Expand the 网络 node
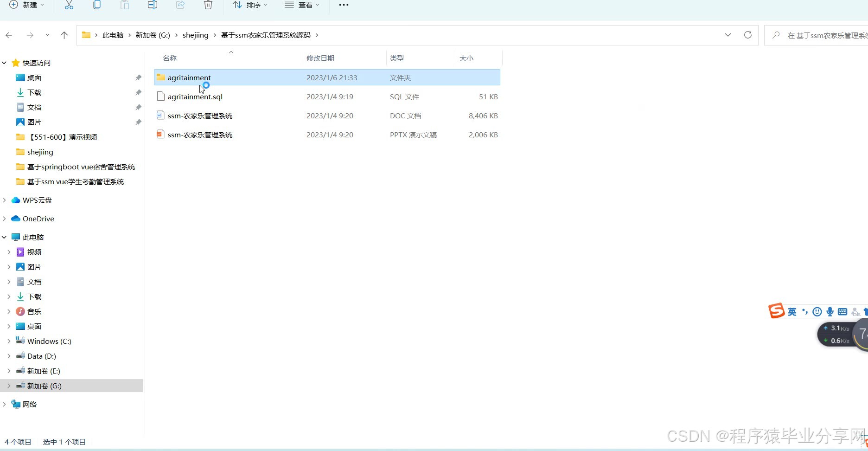868x451 pixels. tap(4, 404)
